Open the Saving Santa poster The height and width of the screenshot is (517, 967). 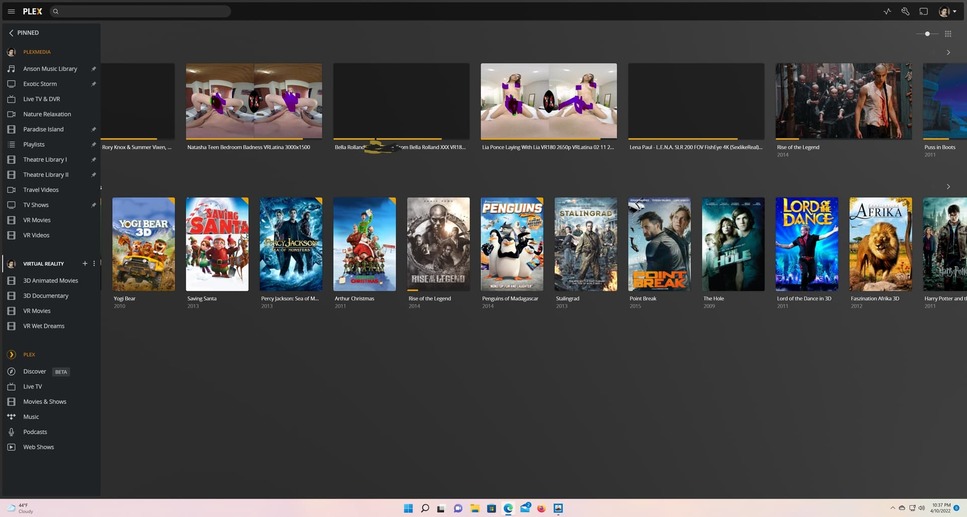tap(217, 244)
